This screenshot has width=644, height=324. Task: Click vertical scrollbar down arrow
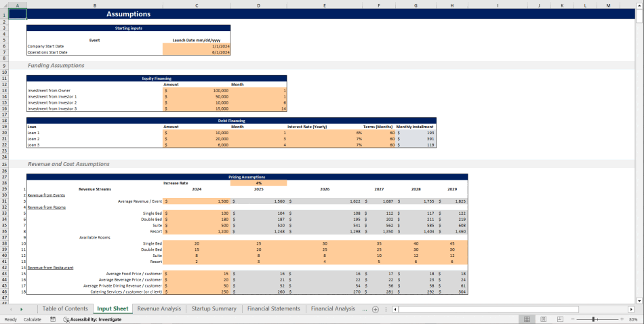pyautogui.click(x=639, y=300)
